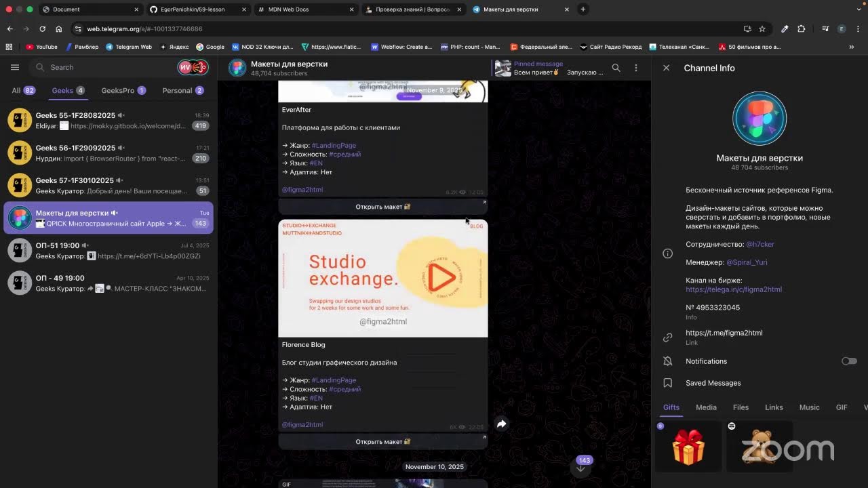Click the link chain icon beside t.me/figma2html
The image size is (868, 488).
(x=668, y=337)
